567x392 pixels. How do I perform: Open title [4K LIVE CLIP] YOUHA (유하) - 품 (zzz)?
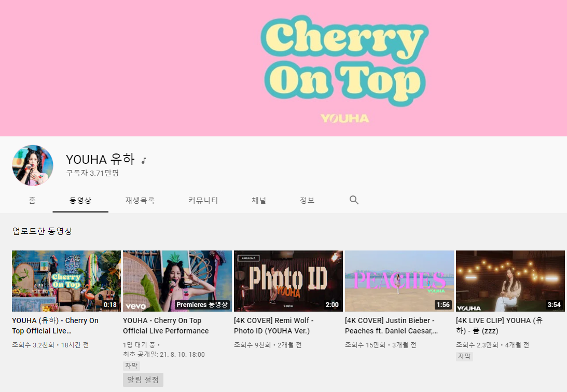click(500, 326)
